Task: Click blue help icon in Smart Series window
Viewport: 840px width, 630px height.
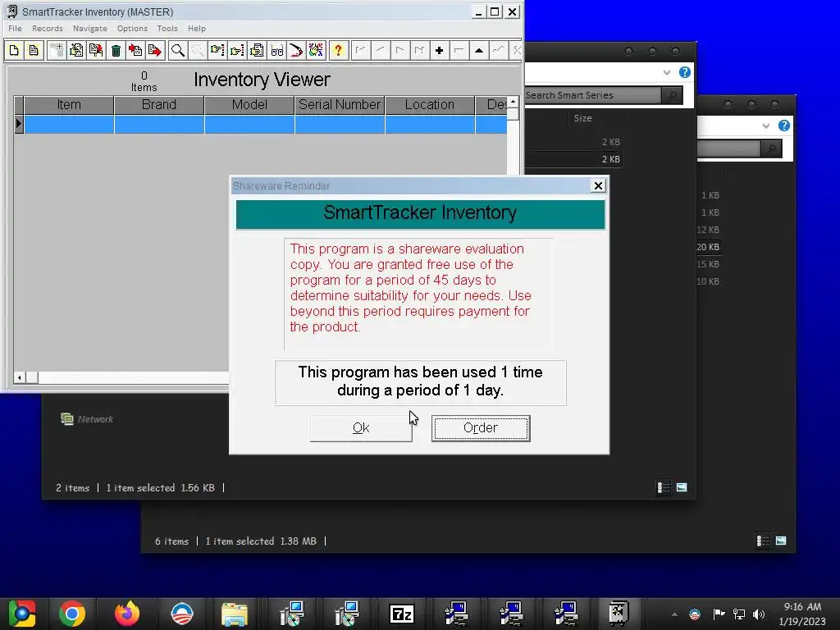Action: click(685, 72)
